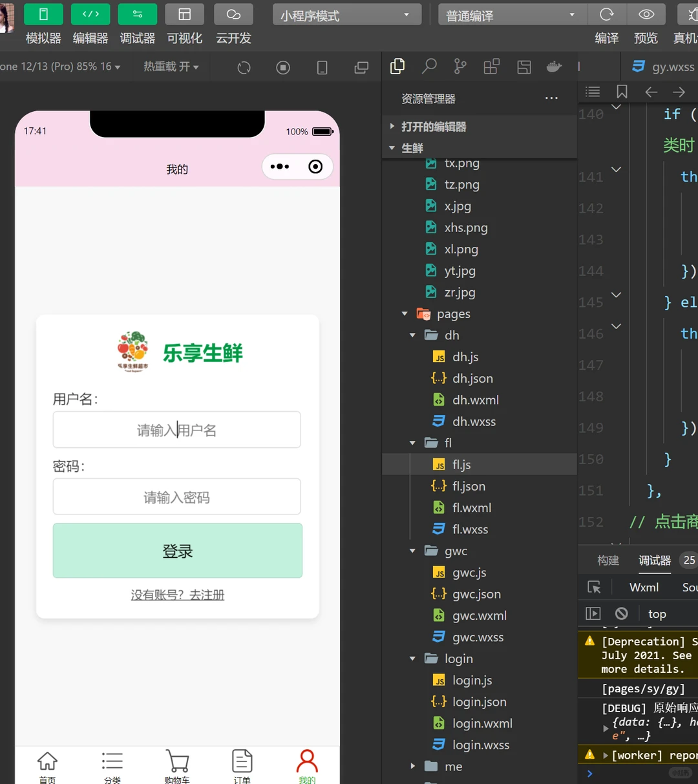698x784 pixels.
Task: Open the 普通编译 dropdown
Action: [x=511, y=14]
